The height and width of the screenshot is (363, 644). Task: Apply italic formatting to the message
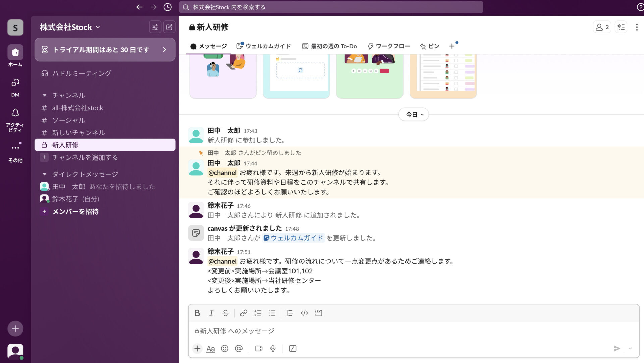(x=211, y=313)
